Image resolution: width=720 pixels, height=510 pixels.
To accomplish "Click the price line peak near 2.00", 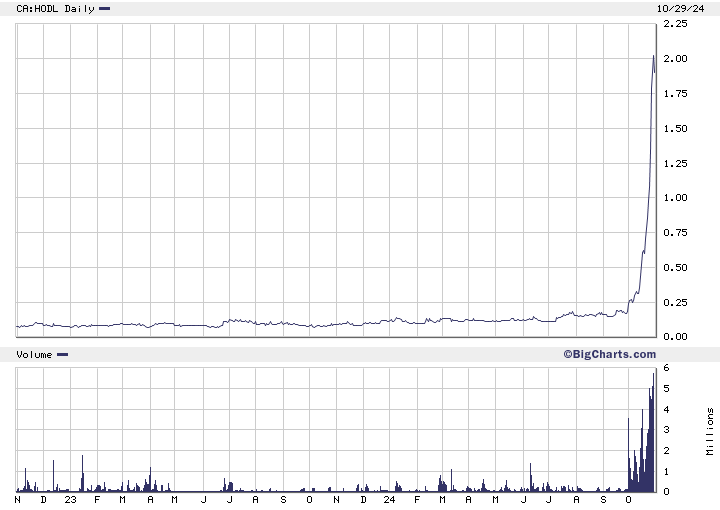I will pos(653,56).
